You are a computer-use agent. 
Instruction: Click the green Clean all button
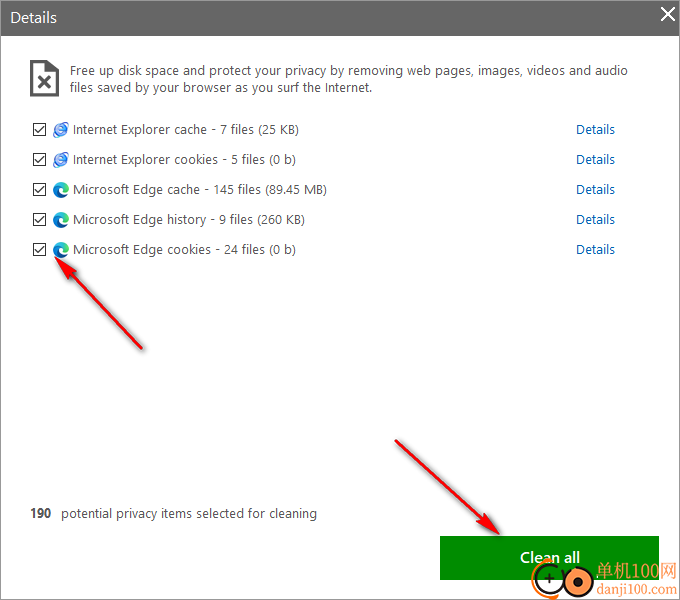549,558
